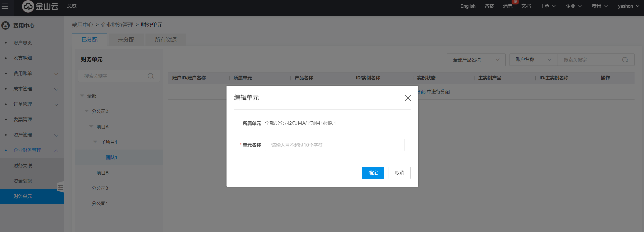Focus the 财务单元 tree search field
Screen dimensions: 644x232
coord(119,76)
